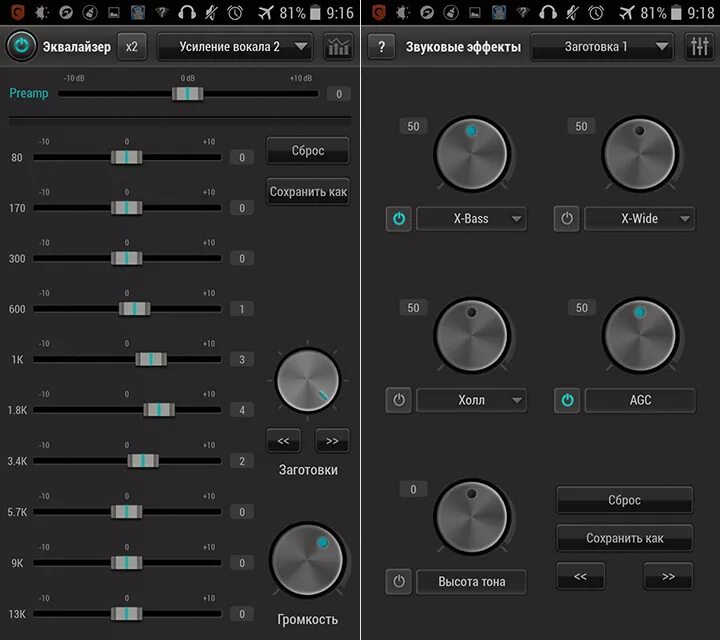The height and width of the screenshot is (640, 720).
Task: Click the X-Wide effect knob
Action: (x=640, y=154)
